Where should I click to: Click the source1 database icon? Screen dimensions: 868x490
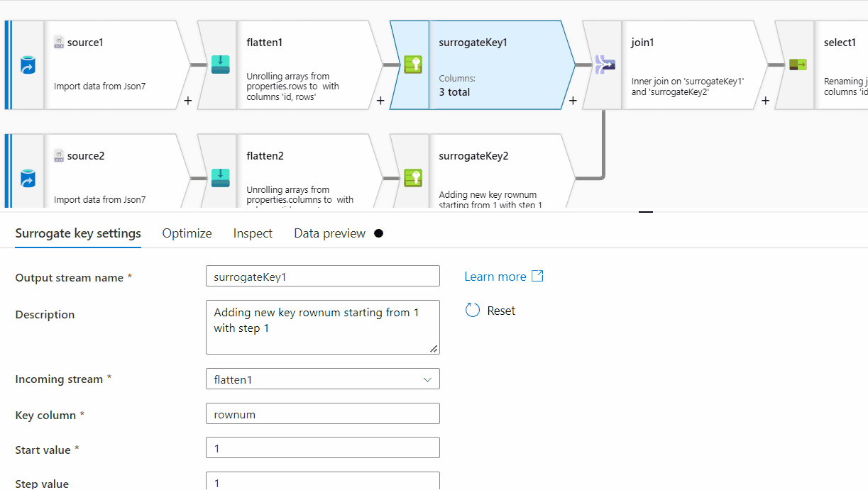click(28, 65)
